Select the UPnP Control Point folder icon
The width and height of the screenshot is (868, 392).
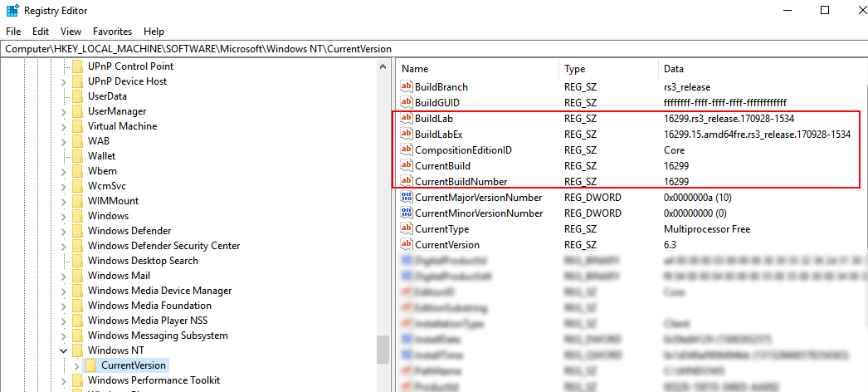pos(77,66)
